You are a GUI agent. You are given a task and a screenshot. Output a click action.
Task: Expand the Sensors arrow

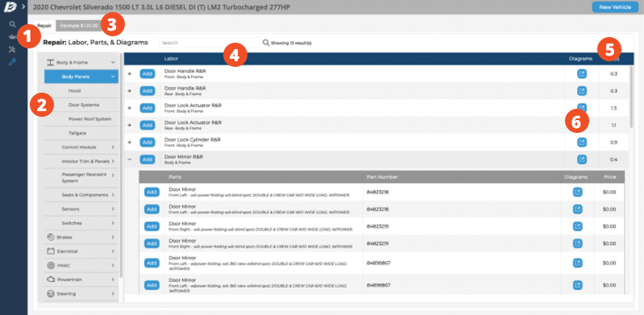tap(113, 209)
